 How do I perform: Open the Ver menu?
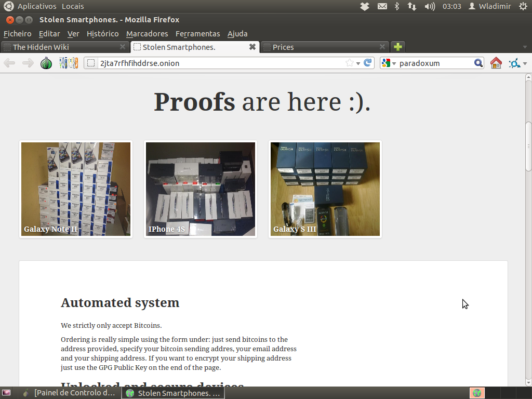pos(73,34)
